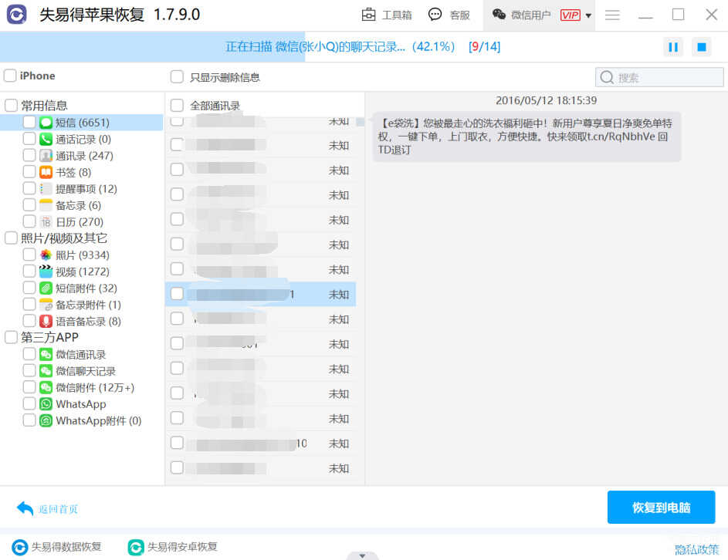The width and height of the screenshot is (728, 560).
Task: Select the WhatsApp icon
Action: (x=46, y=404)
